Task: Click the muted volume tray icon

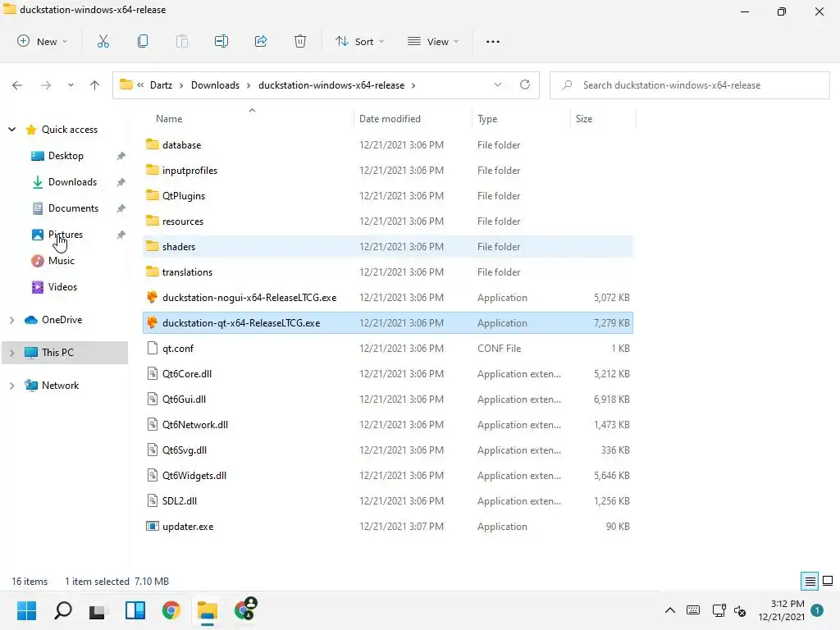Action: [x=740, y=610]
